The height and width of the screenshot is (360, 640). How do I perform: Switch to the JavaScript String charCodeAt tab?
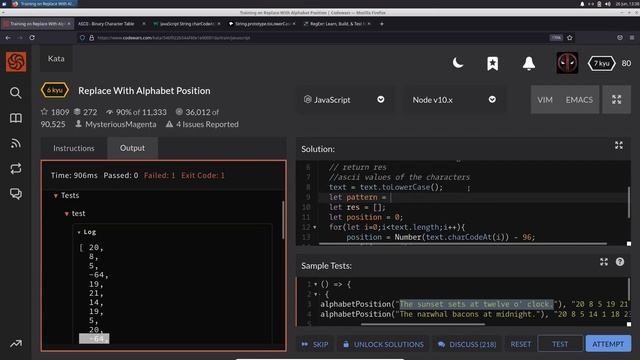tap(187, 24)
